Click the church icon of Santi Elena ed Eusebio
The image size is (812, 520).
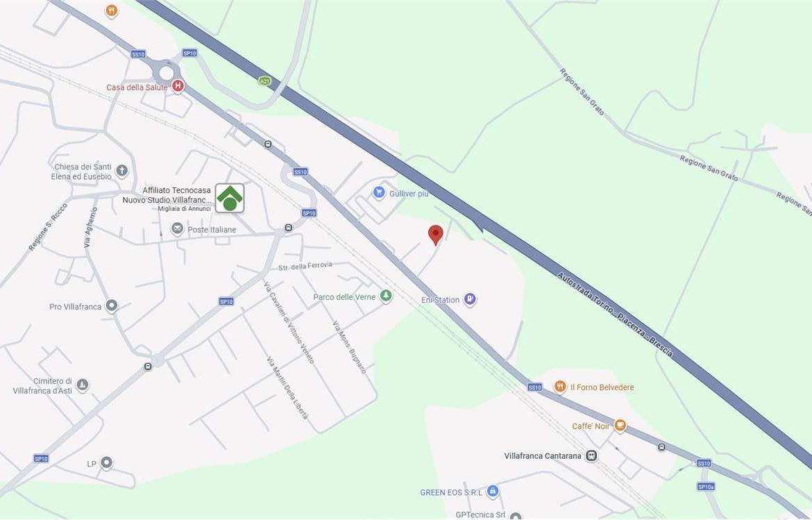[x=121, y=170]
